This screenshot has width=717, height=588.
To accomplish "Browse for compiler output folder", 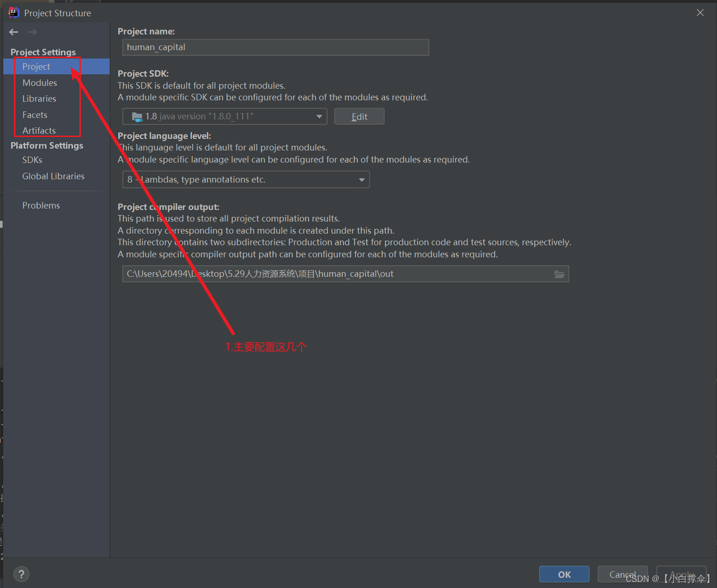I will (x=559, y=274).
